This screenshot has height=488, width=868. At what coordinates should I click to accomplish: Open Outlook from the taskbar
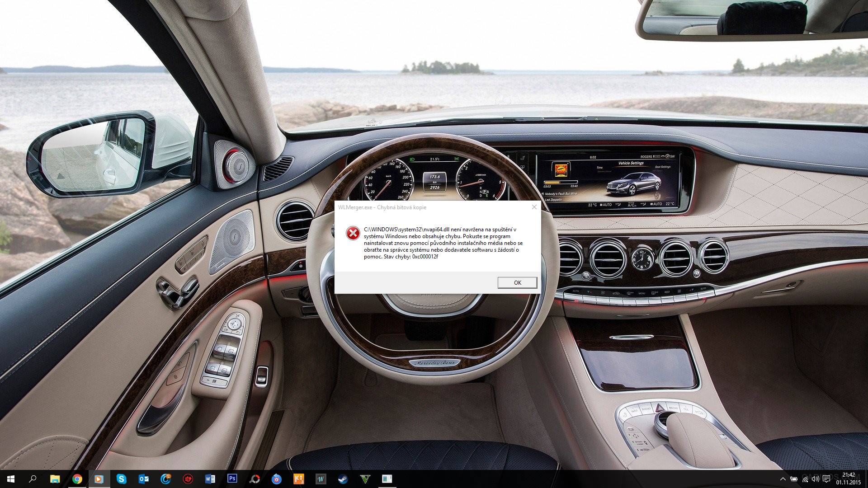click(143, 479)
